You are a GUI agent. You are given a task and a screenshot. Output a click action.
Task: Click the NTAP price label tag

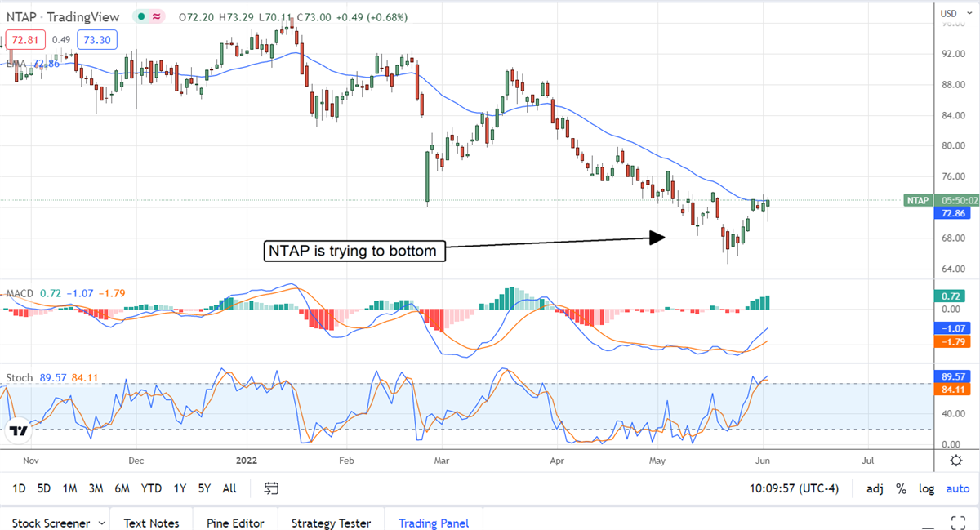coord(919,200)
